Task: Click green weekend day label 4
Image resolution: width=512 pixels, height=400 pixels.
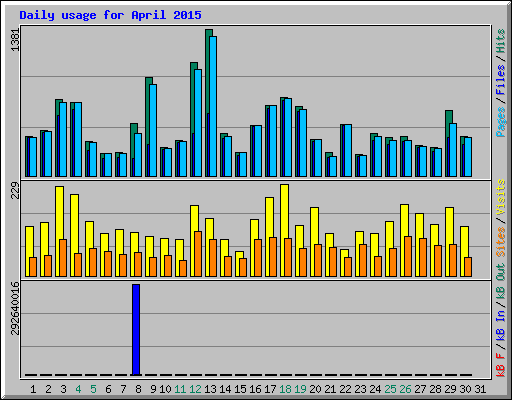Action: click(78, 389)
